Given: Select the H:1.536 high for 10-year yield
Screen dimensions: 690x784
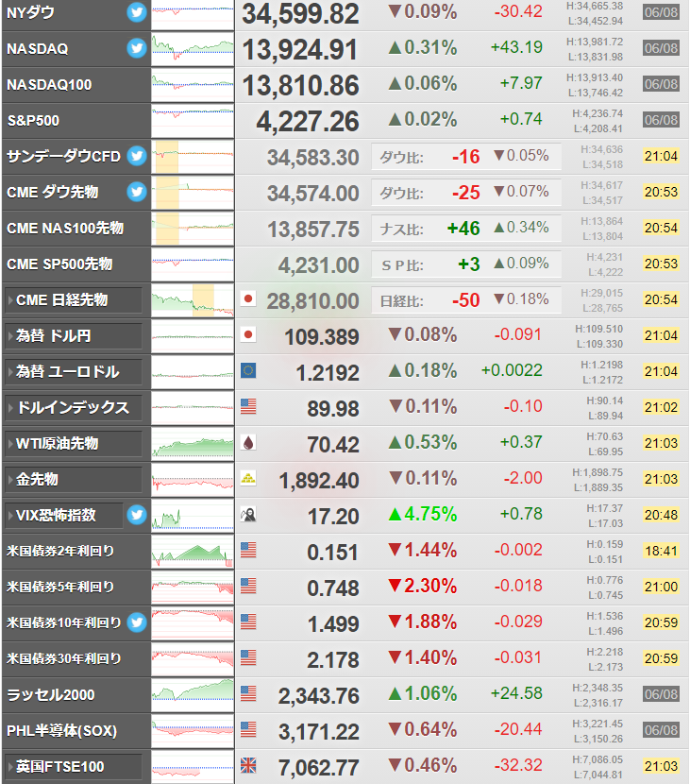Looking at the screenshot, I should (604, 616).
